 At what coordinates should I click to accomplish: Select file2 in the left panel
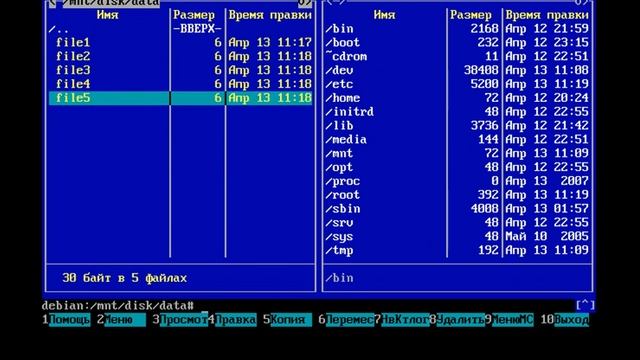coord(180,56)
